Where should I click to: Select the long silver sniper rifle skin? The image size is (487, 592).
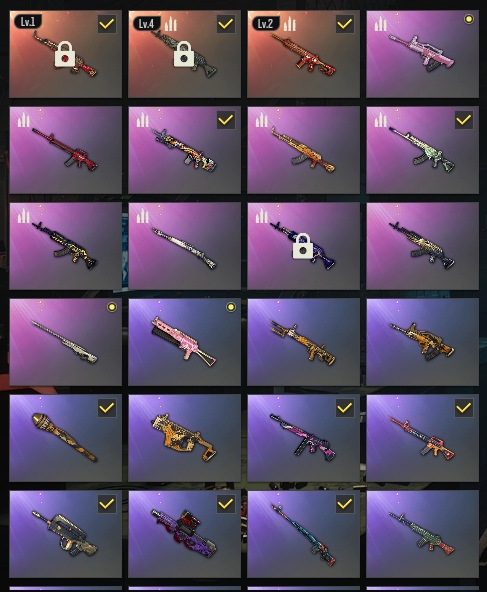pyautogui.click(x=185, y=246)
